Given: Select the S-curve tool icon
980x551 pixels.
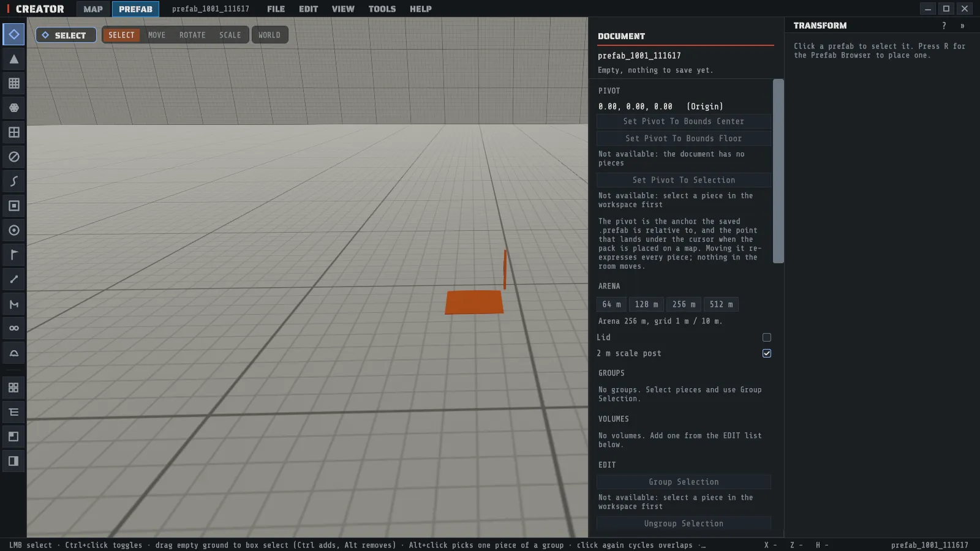Looking at the screenshot, I should click(13, 181).
